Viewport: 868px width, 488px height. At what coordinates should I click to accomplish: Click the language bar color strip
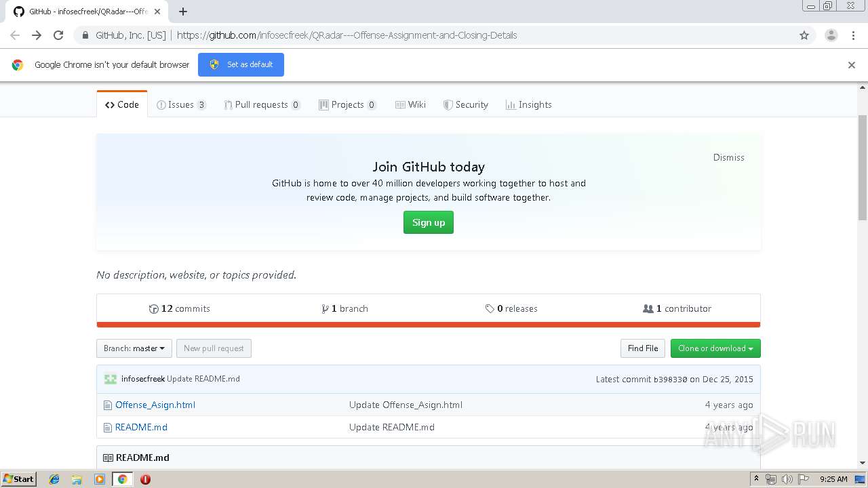tap(429, 325)
